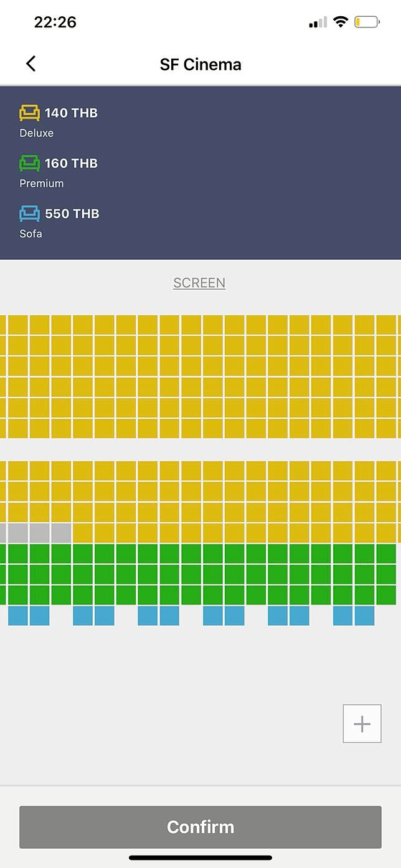Tap the yellow Deluxe seat icon
Screen dimensions: 401x868
(29, 113)
